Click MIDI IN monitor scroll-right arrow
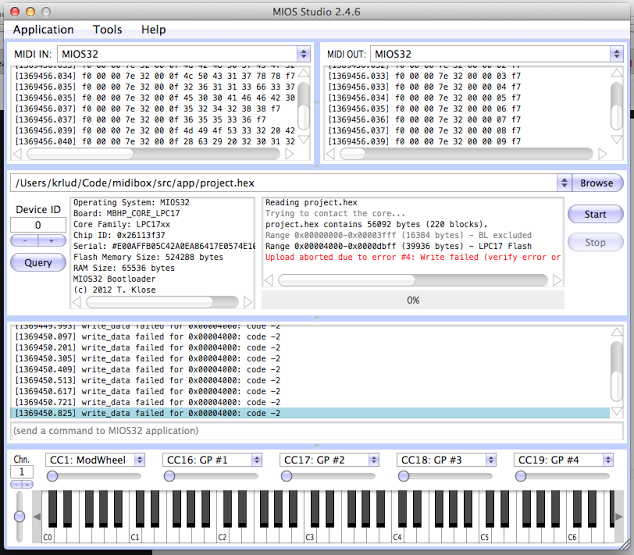The width and height of the screenshot is (634, 555). coord(290,154)
